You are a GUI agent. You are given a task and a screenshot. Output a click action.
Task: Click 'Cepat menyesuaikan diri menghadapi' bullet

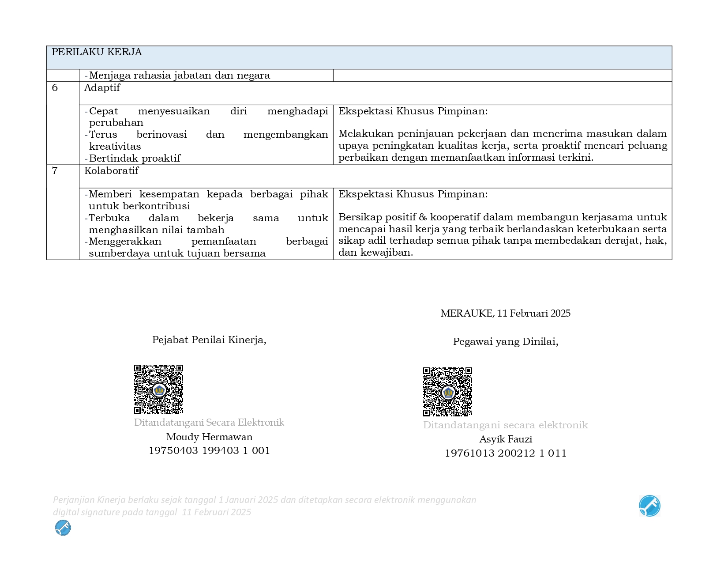click(x=206, y=117)
